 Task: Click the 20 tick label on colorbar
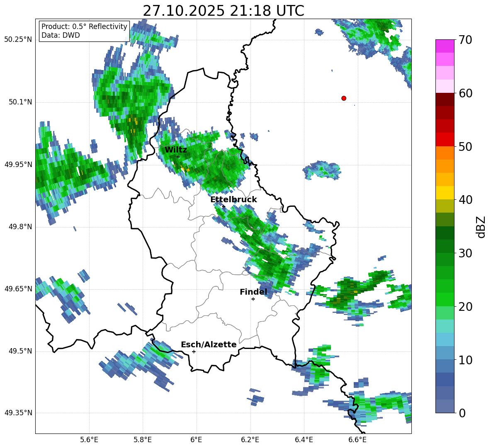coord(466,307)
